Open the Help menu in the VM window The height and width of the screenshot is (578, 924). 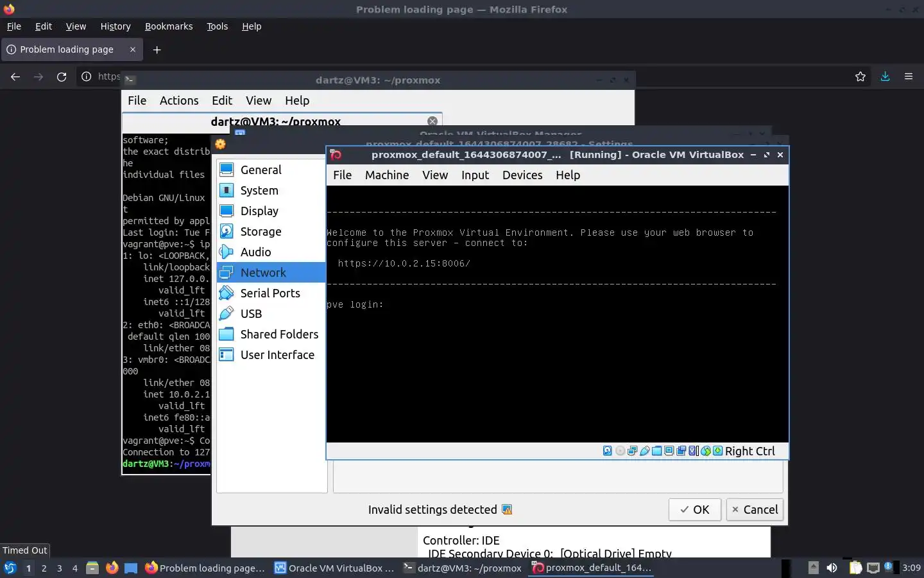pyautogui.click(x=568, y=175)
